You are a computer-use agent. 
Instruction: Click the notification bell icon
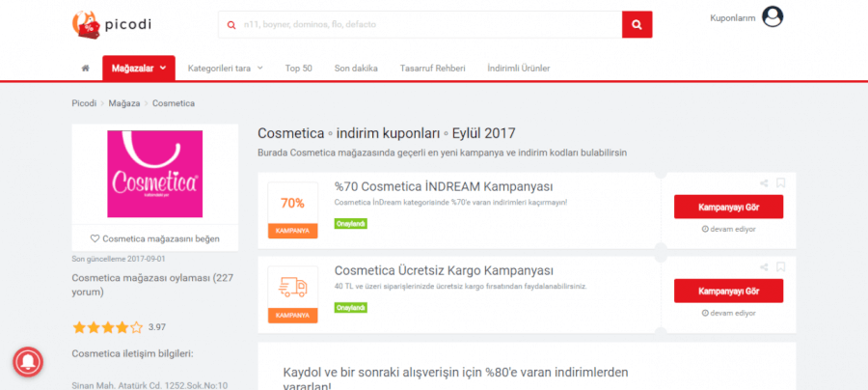28,362
